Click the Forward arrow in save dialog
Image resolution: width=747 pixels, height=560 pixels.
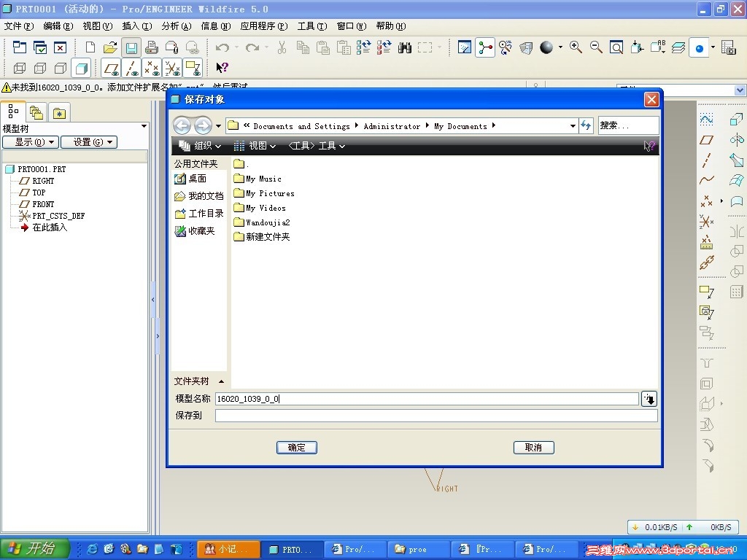(x=203, y=125)
